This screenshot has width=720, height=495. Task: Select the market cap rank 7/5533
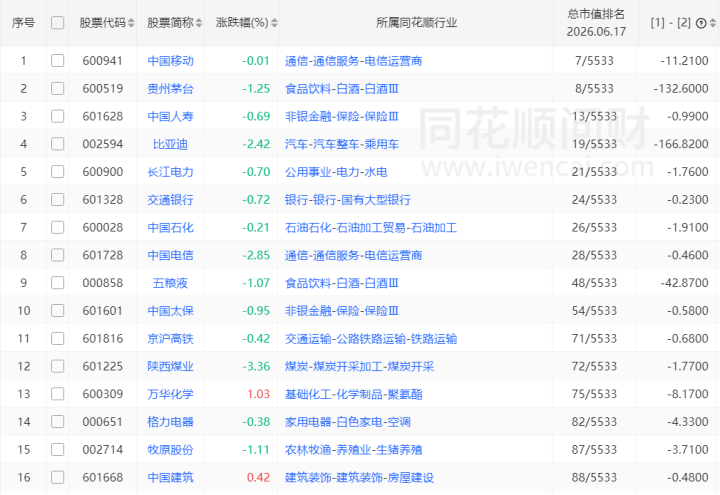coord(594,61)
